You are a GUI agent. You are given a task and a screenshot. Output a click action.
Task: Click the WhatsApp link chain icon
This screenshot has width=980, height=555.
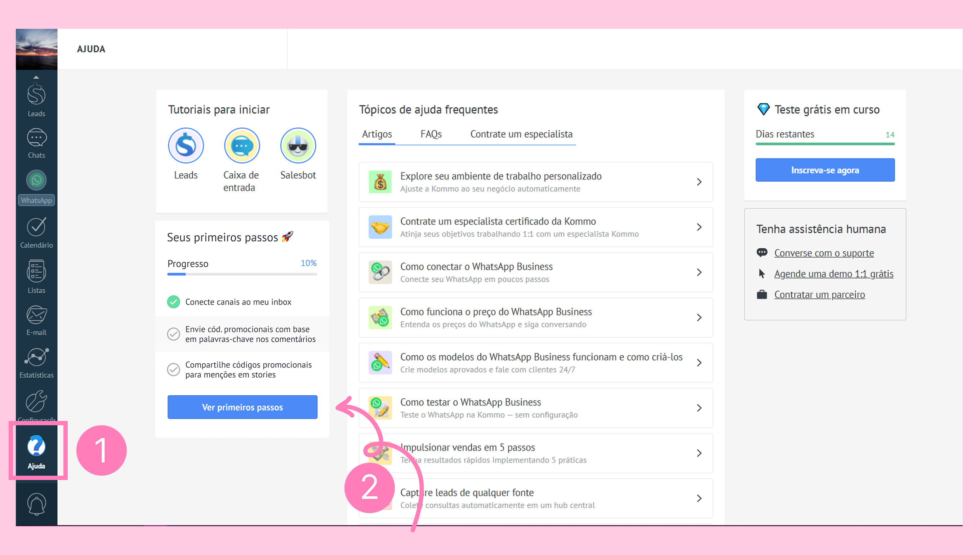click(380, 272)
